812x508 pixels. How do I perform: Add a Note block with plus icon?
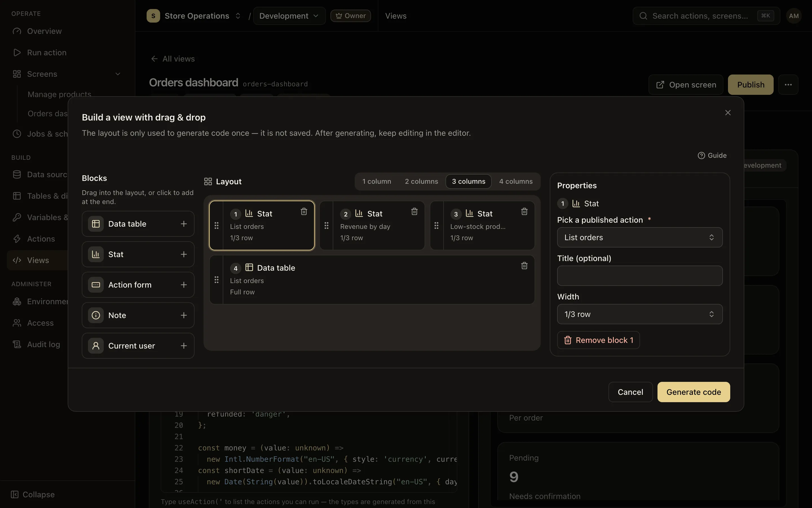coord(184,315)
